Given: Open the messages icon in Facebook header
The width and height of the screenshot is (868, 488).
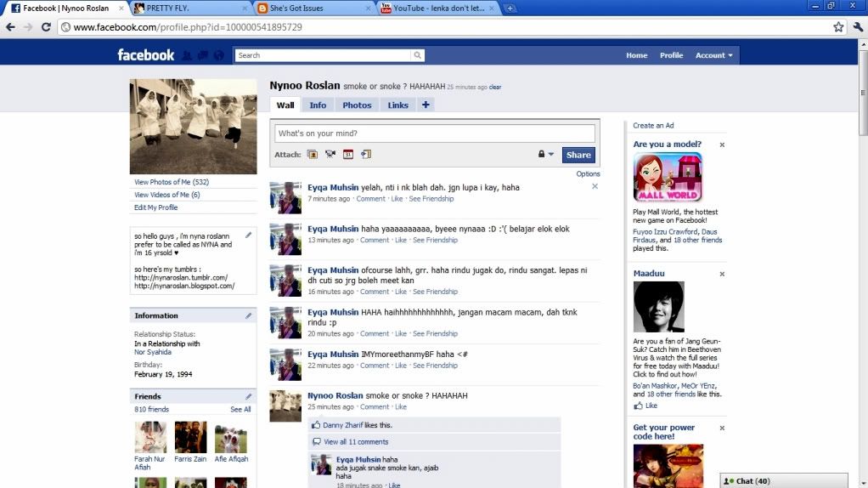Looking at the screenshot, I should (202, 55).
